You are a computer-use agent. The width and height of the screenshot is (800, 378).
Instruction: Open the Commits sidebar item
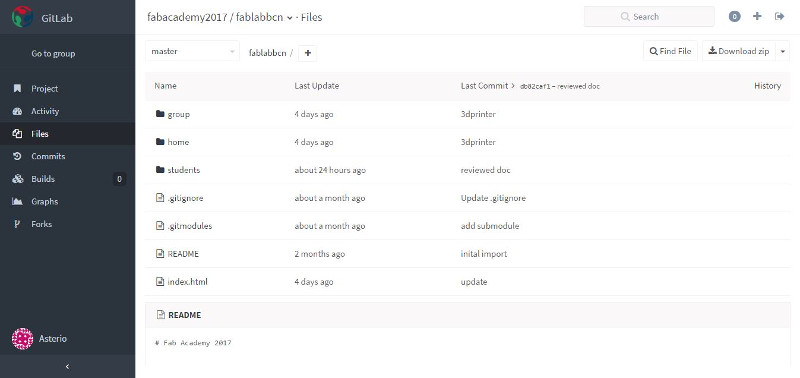pyautogui.click(x=67, y=157)
